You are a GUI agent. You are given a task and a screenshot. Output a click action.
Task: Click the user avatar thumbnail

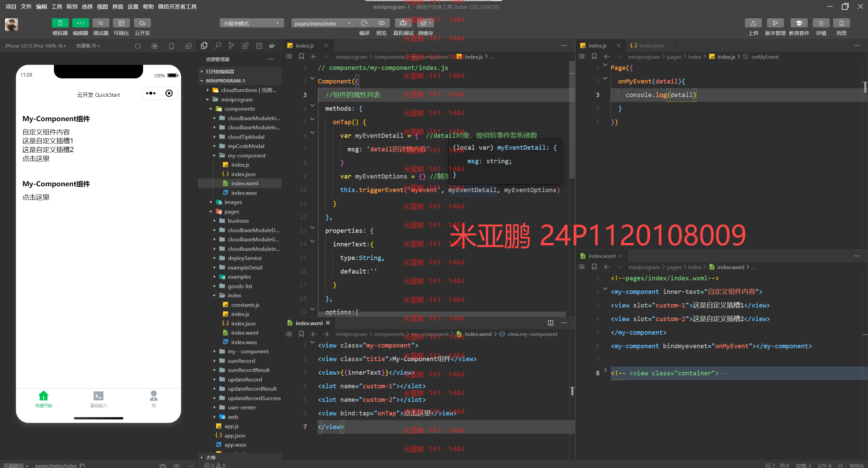pos(12,25)
